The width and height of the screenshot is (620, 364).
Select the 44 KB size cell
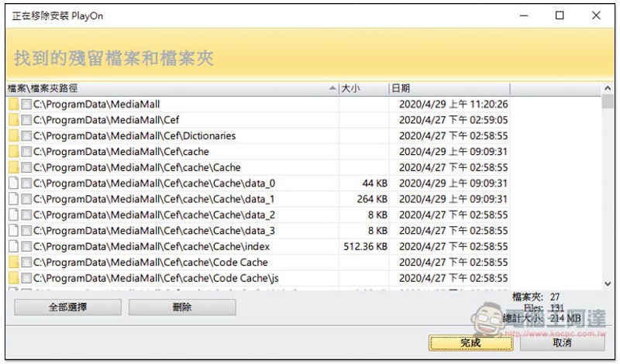(x=375, y=184)
